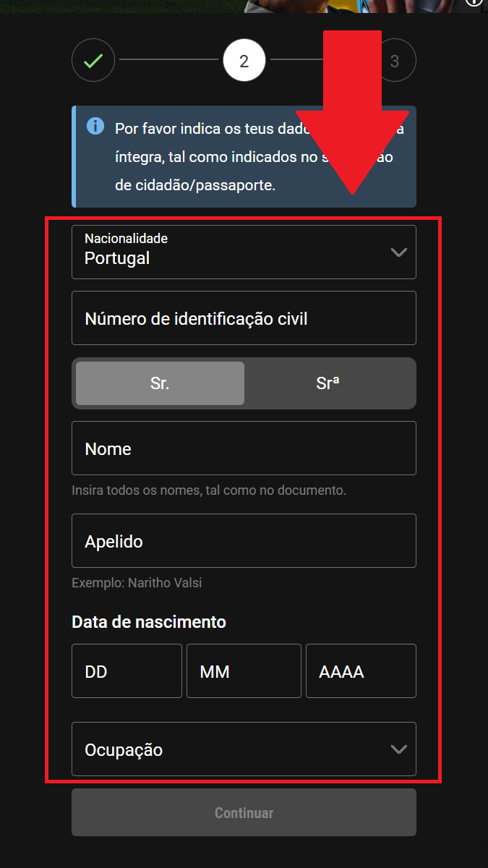Click the DD day field
Screen dimensions: 488x868
pyautogui.click(x=127, y=671)
